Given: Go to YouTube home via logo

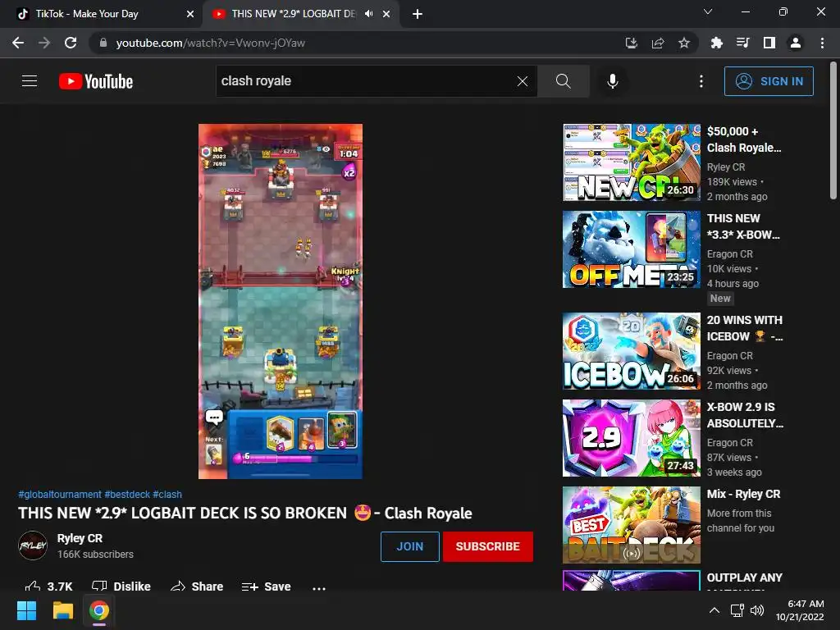Looking at the screenshot, I should [96, 81].
